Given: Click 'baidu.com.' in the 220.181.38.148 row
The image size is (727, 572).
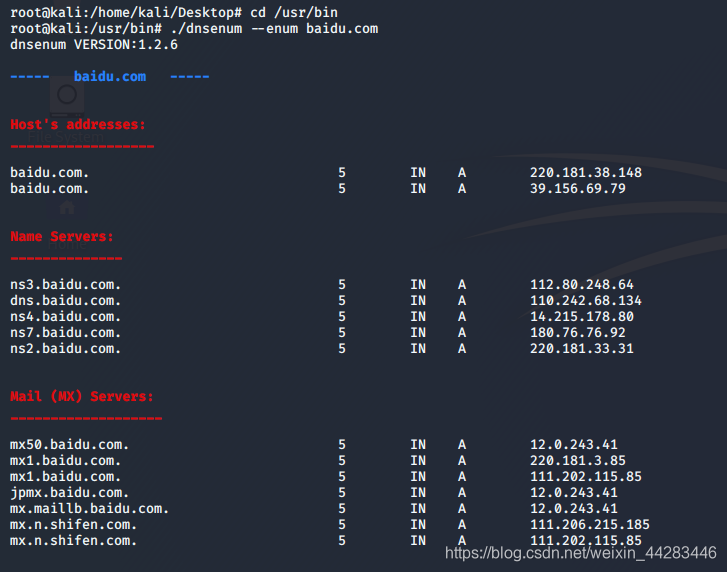Looking at the screenshot, I should point(50,172).
